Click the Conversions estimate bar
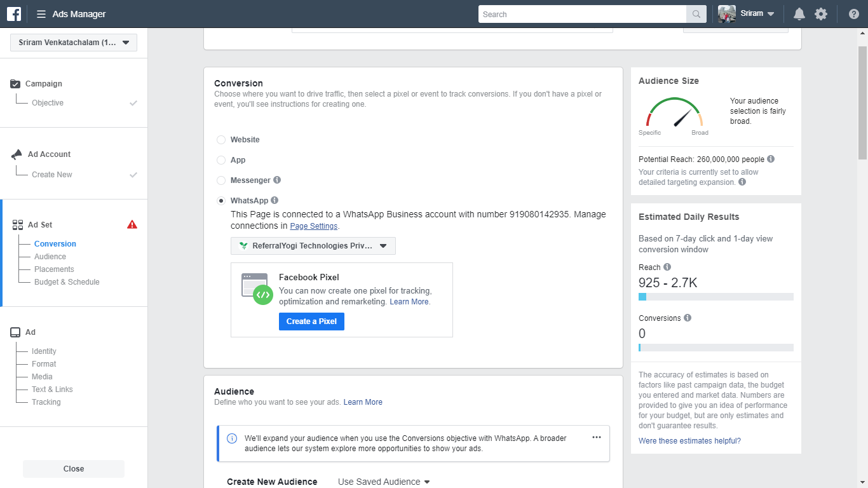Screen dimensions: 868x488 716,348
